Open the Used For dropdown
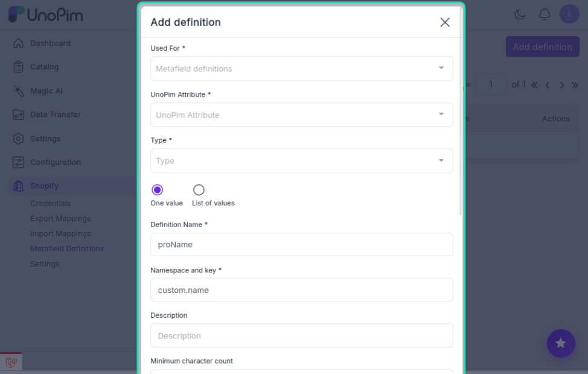588x374 pixels. click(301, 69)
